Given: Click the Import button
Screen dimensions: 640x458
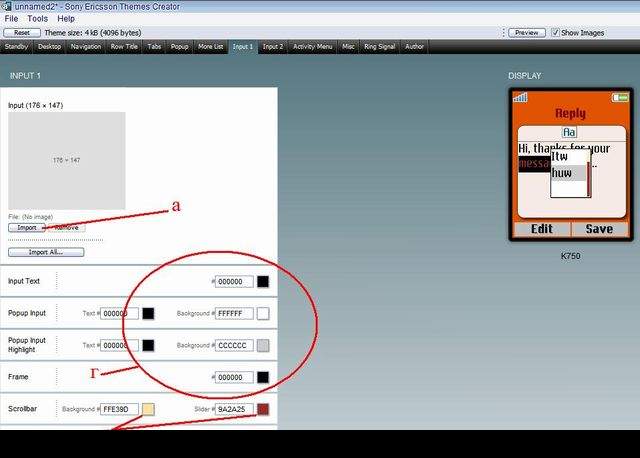Looking at the screenshot, I should pyautogui.click(x=27, y=227).
